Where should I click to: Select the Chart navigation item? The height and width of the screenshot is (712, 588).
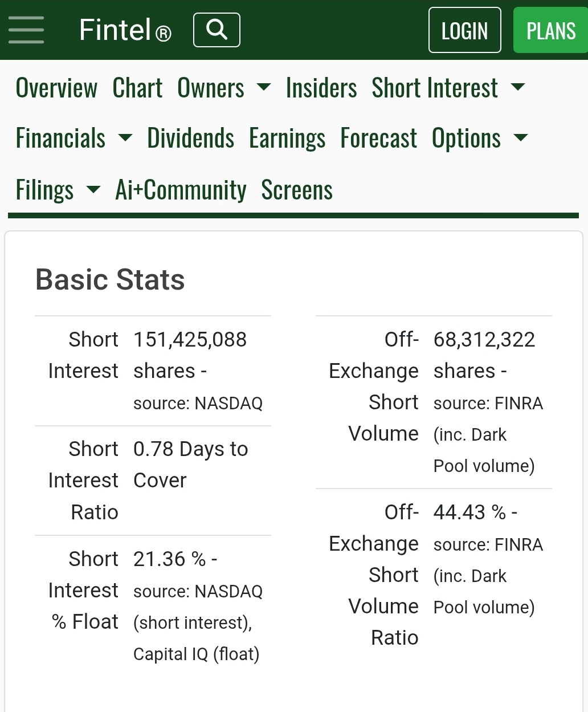[137, 88]
